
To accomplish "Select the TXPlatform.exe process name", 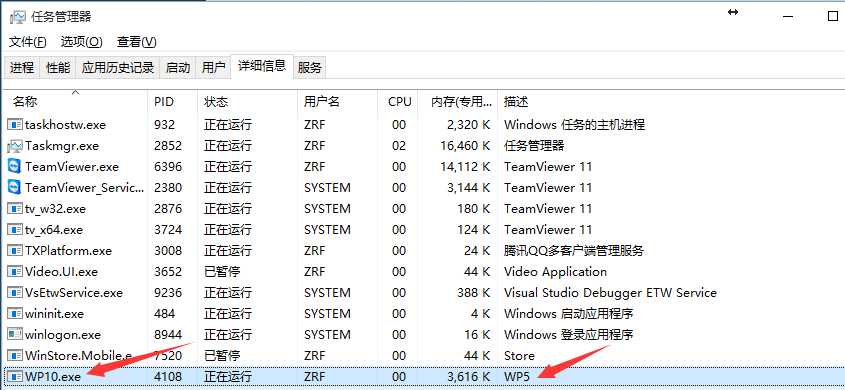I will tap(68, 251).
